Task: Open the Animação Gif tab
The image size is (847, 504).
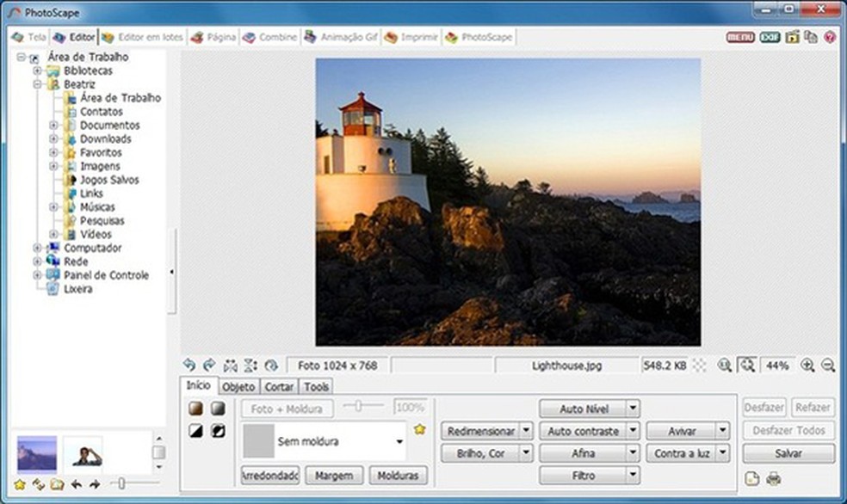Action: pos(341,38)
